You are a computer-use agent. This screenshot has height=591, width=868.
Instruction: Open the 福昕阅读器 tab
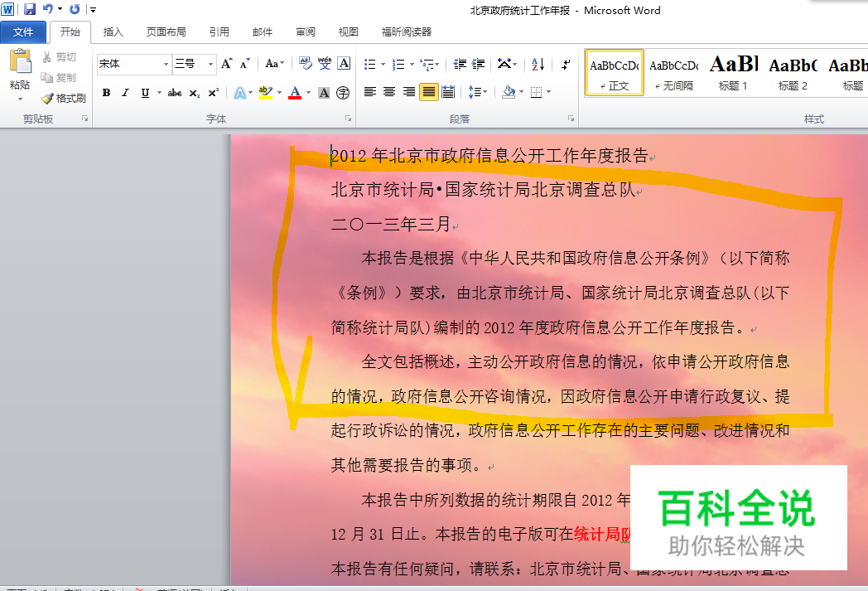pos(407,32)
